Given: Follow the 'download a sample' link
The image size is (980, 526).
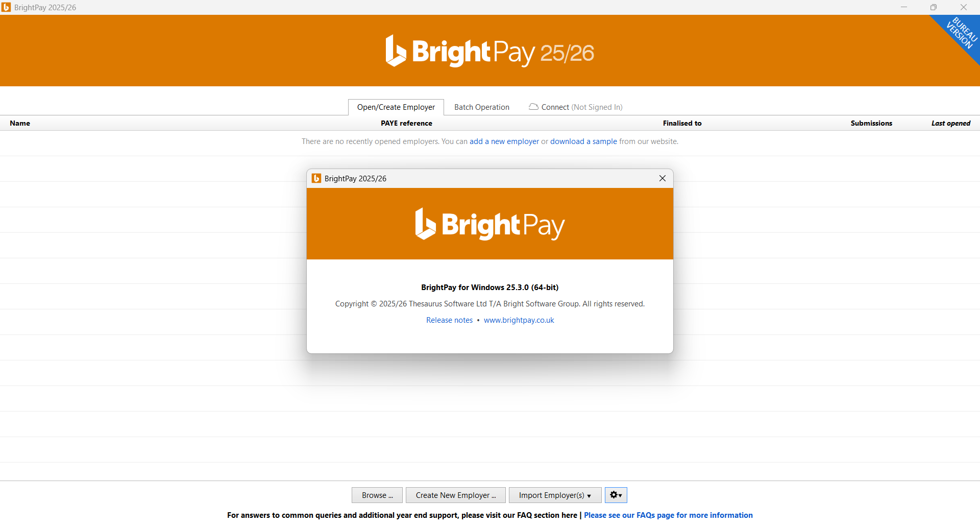Looking at the screenshot, I should click(x=583, y=141).
